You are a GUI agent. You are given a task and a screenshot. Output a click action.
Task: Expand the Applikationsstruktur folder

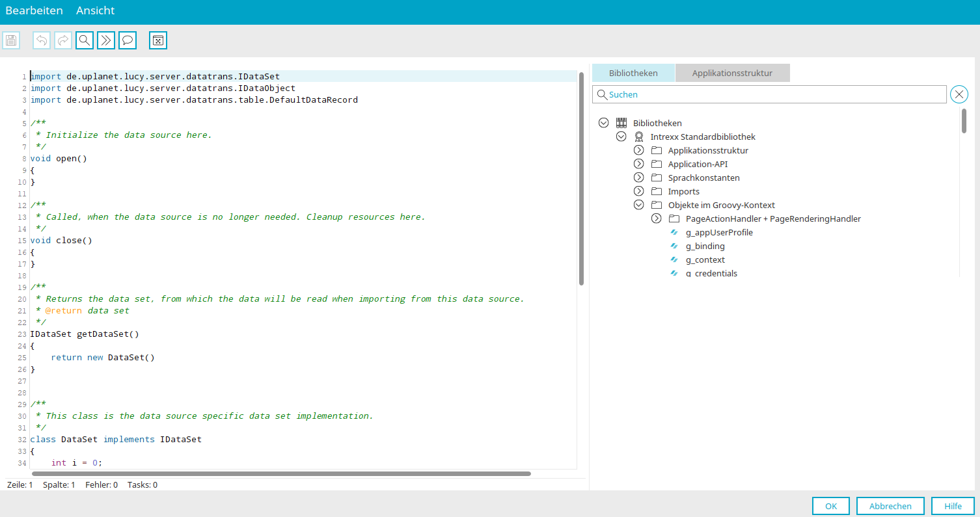638,150
